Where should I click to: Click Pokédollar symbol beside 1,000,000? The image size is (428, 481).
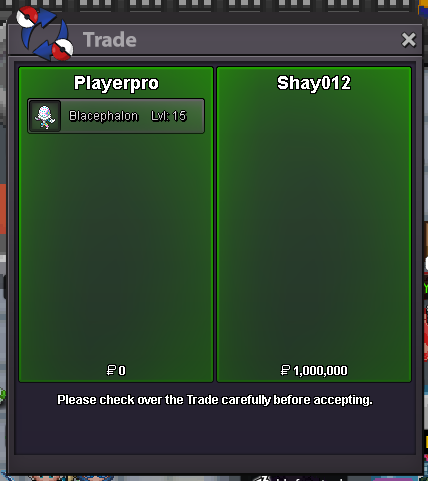[285, 370]
